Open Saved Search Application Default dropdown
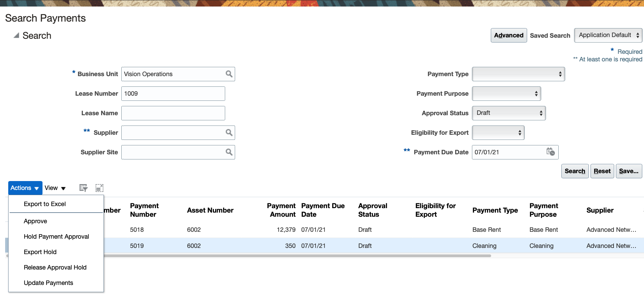This screenshot has height=299, width=644. pos(608,35)
